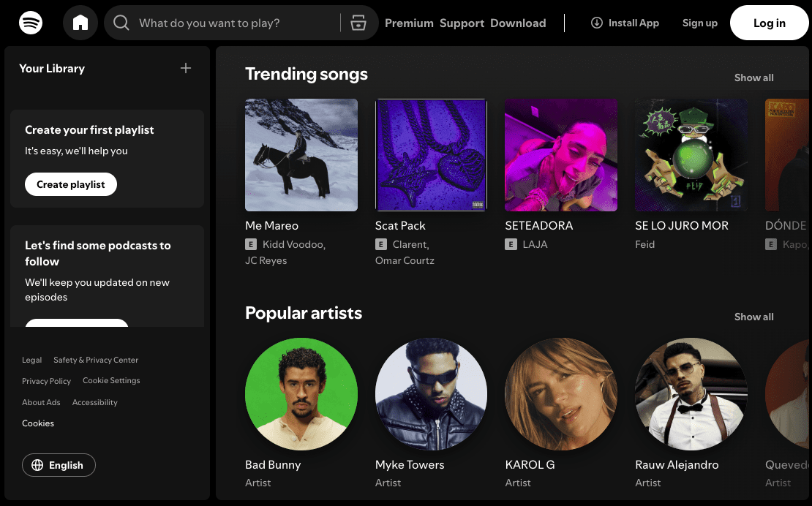Screen dimensions: 812x506
Task: Click the Bad Bunny name text
Action: [x=273, y=464]
